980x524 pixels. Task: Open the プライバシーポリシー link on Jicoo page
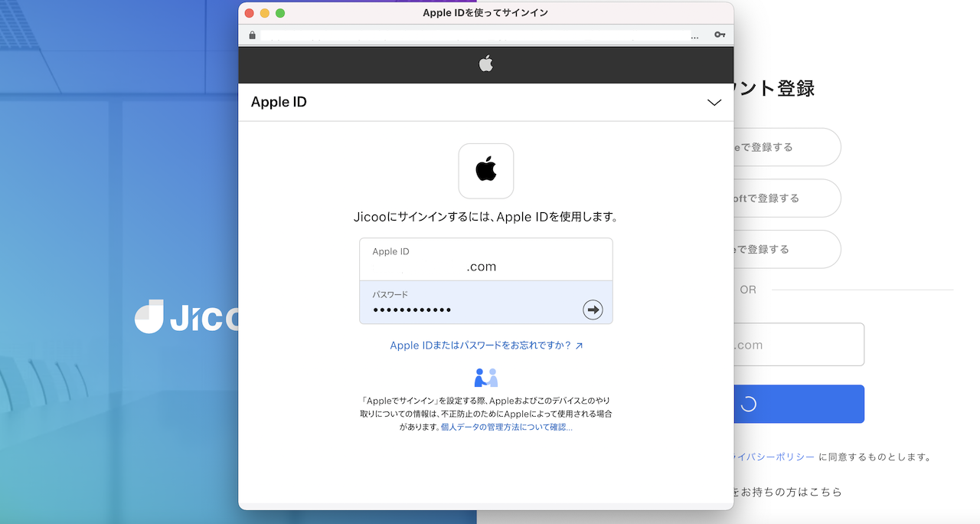pyautogui.click(x=774, y=457)
